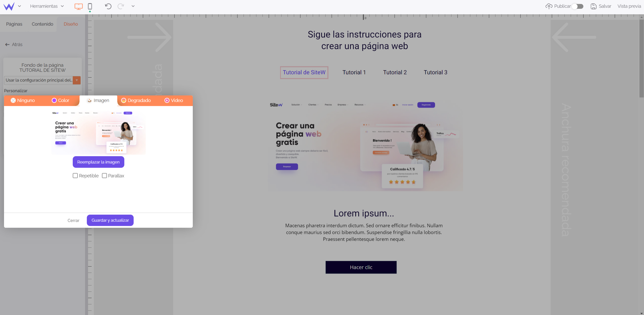Click the scrollbar down arrow

(x=641, y=313)
